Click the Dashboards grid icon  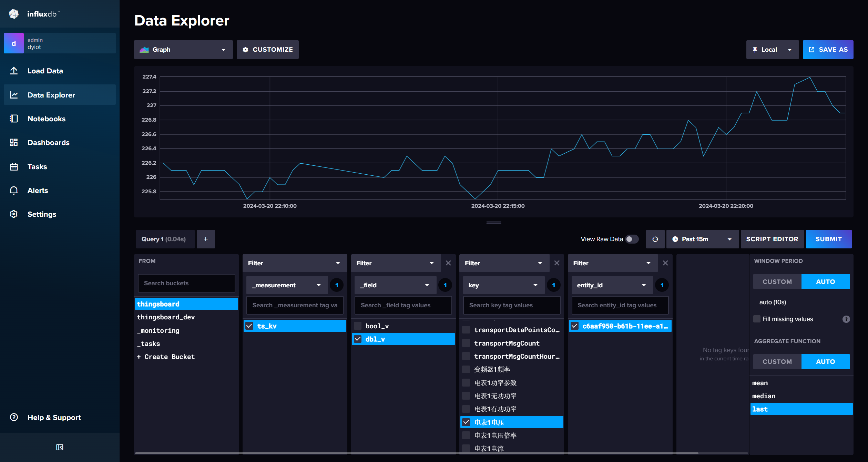14,142
